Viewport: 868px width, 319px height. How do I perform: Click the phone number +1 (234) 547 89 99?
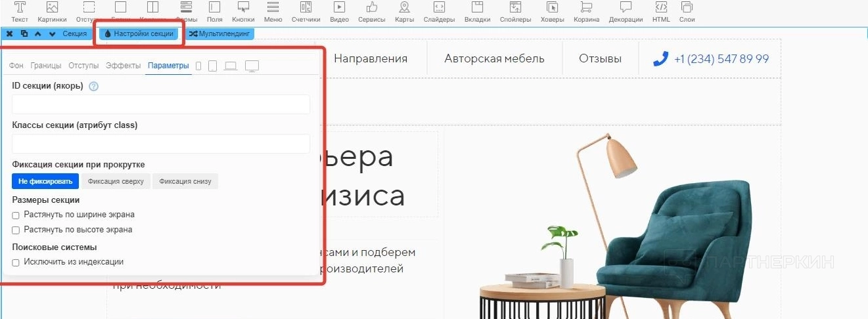(721, 58)
